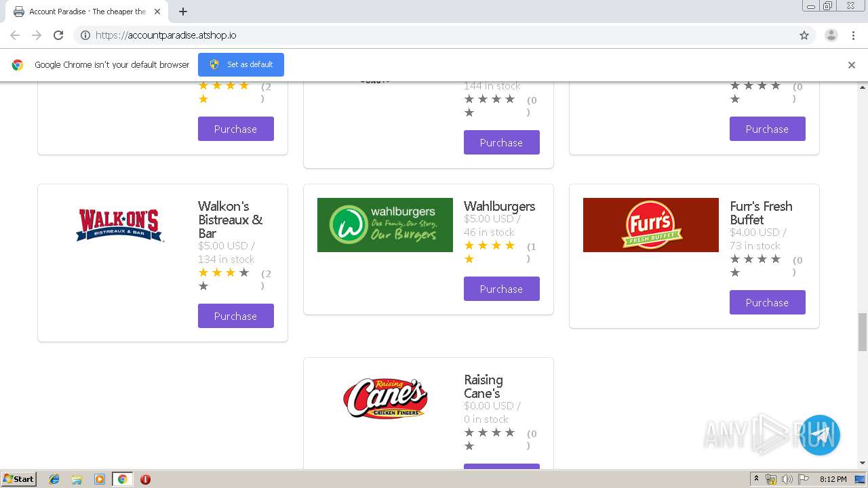
Task: Launch Internet Explorer from taskbar
Action: (x=54, y=479)
